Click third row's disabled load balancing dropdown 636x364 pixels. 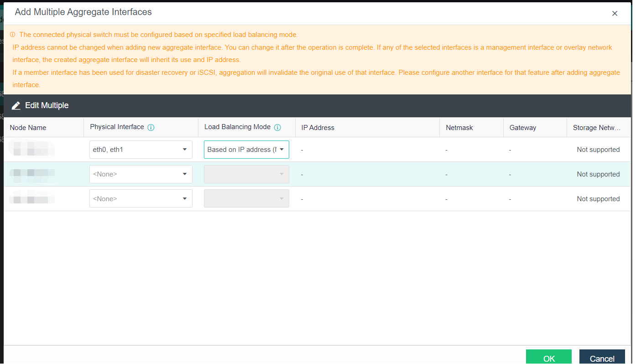[x=246, y=199]
